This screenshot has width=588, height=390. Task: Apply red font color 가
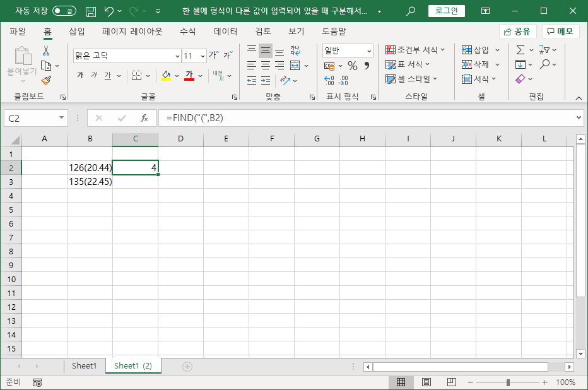(189, 76)
